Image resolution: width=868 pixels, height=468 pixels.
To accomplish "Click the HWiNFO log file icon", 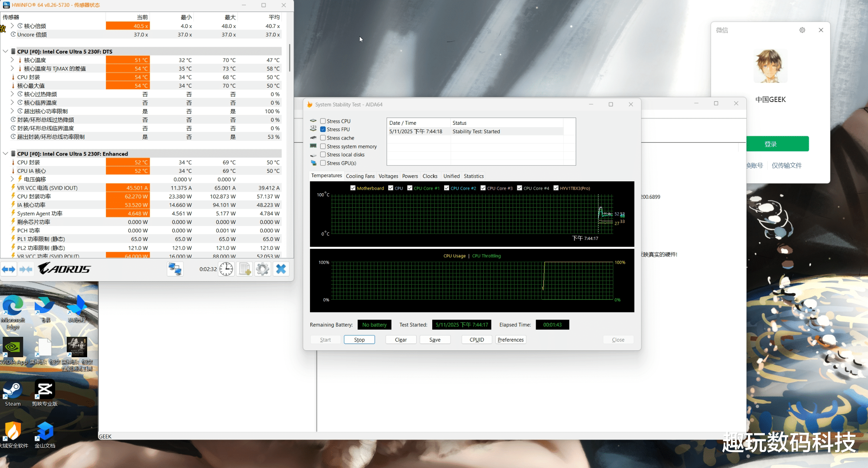I will 245,269.
